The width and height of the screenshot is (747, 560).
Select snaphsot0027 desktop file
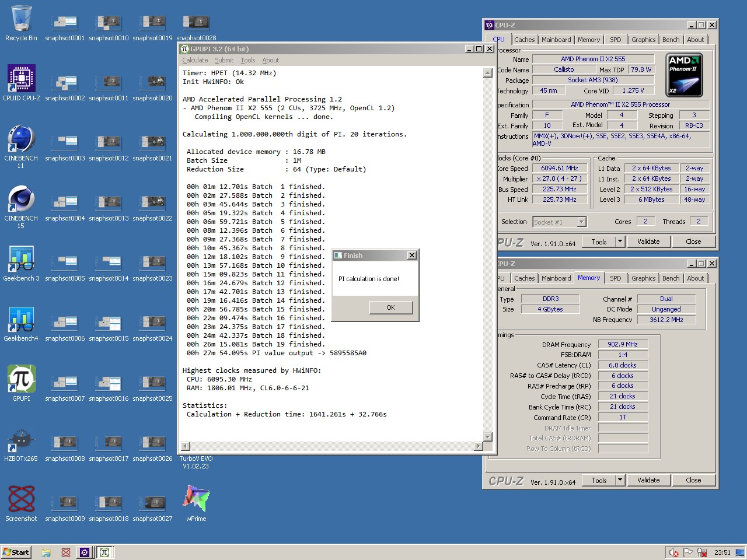click(x=152, y=508)
